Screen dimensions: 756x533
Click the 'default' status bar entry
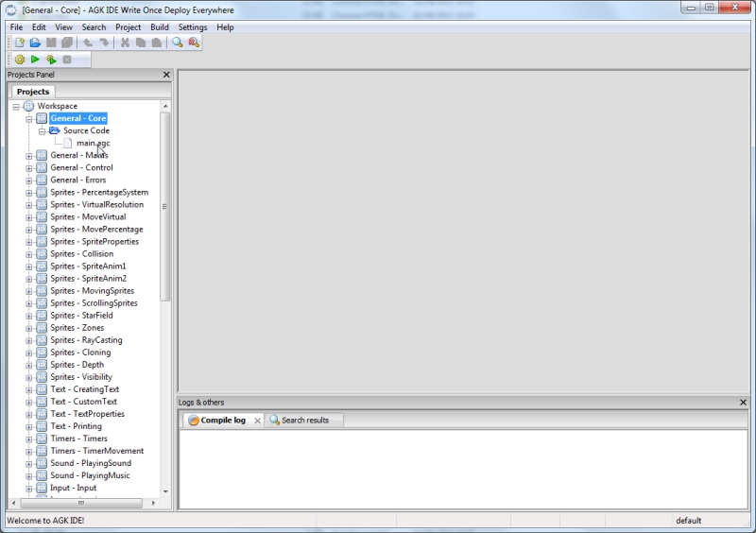(x=689, y=521)
